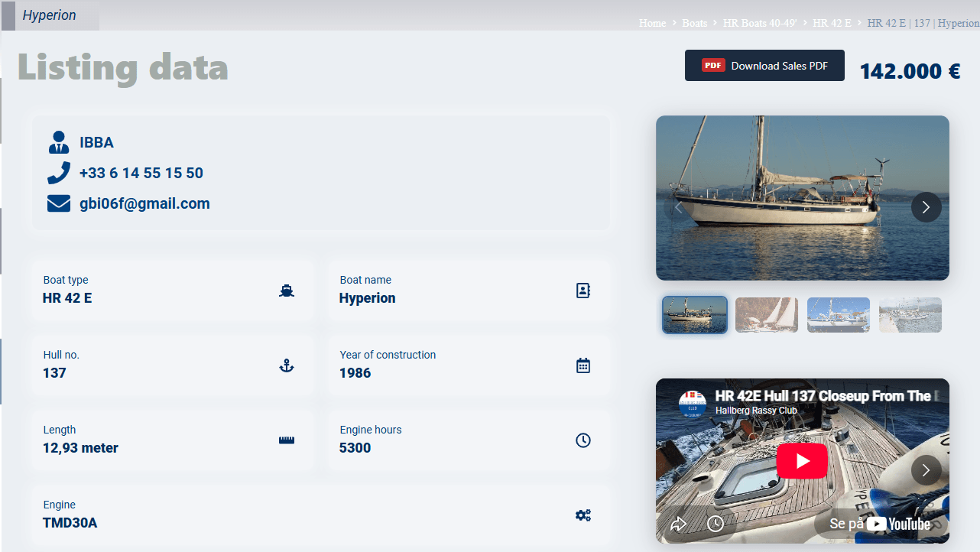Viewport: 980px width, 552px height.
Task: Click the anchor icon in Hull no. card
Action: (x=287, y=365)
